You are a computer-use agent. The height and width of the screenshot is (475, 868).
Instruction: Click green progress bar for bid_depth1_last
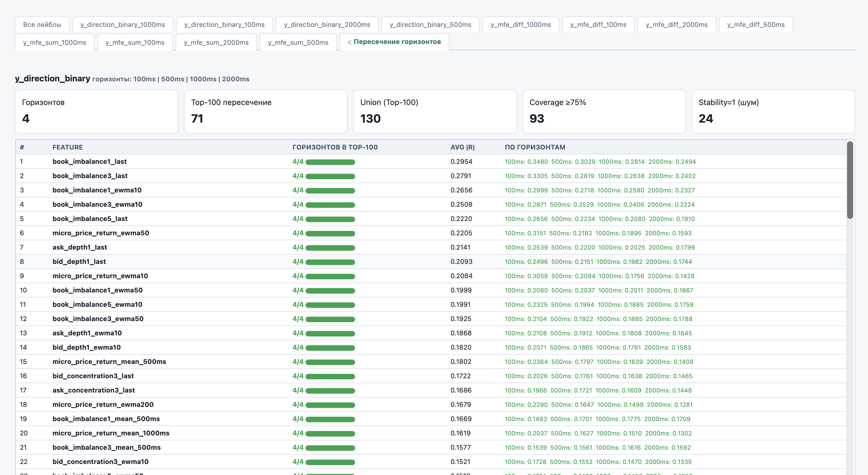330,262
